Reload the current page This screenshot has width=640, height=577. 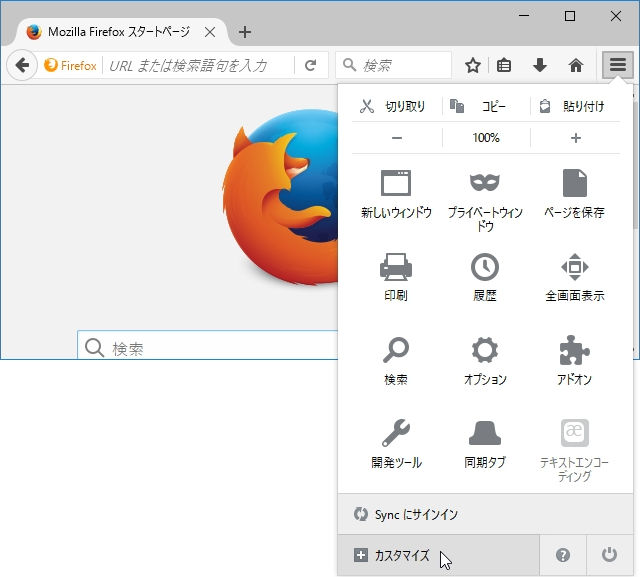pyautogui.click(x=311, y=65)
